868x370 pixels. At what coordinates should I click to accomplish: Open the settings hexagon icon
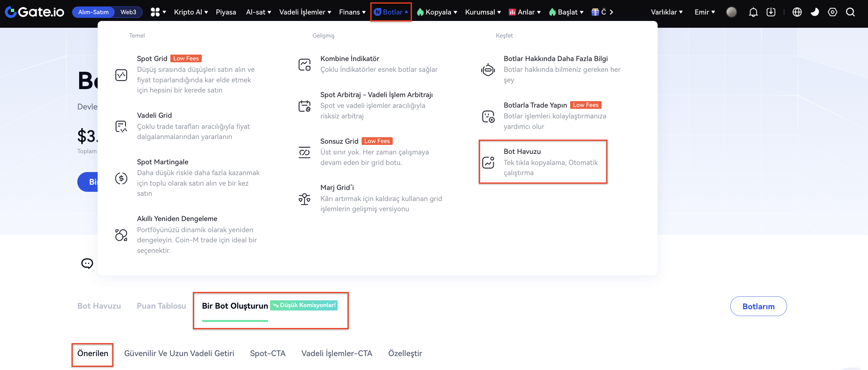[832, 12]
